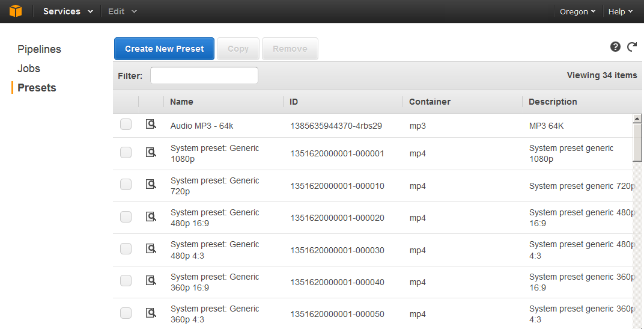Image resolution: width=644 pixels, height=329 pixels.
Task: Open Jobs in the sidebar
Action: 29,69
